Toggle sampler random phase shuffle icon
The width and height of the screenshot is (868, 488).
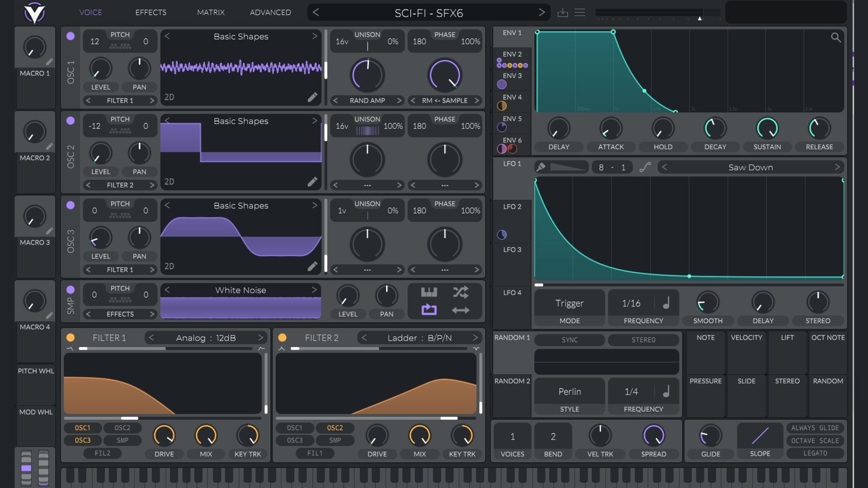point(461,292)
